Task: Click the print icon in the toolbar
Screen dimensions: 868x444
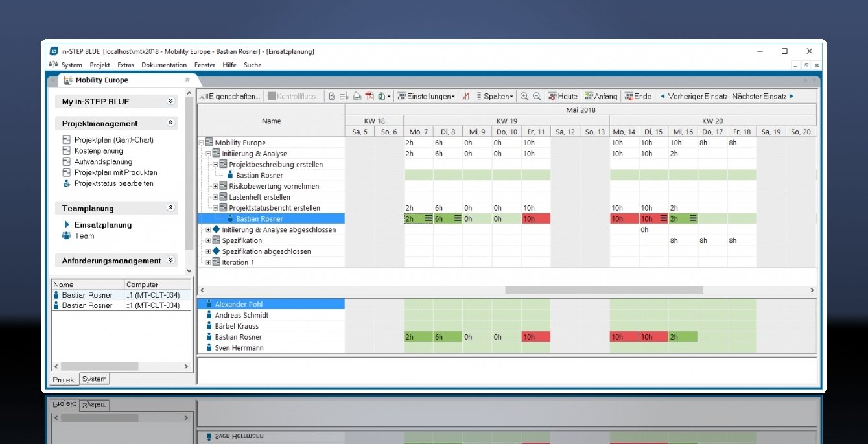Action: pyautogui.click(x=357, y=97)
